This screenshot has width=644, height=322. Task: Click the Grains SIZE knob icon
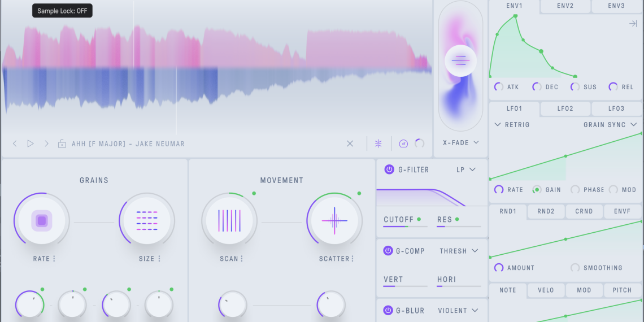[147, 220]
